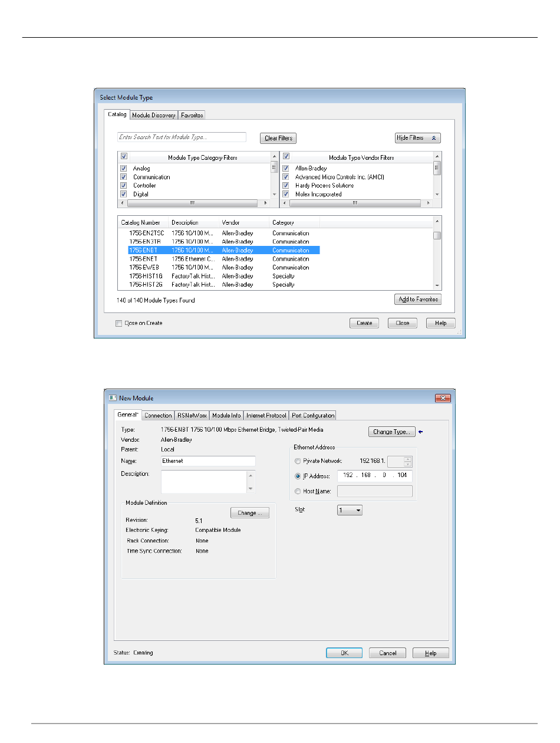Open the Connection tab
The width and height of the screenshot is (560, 743).
coord(158,415)
